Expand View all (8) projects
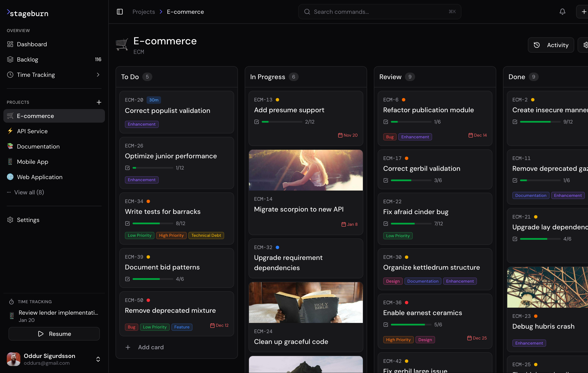 tap(29, 192)
